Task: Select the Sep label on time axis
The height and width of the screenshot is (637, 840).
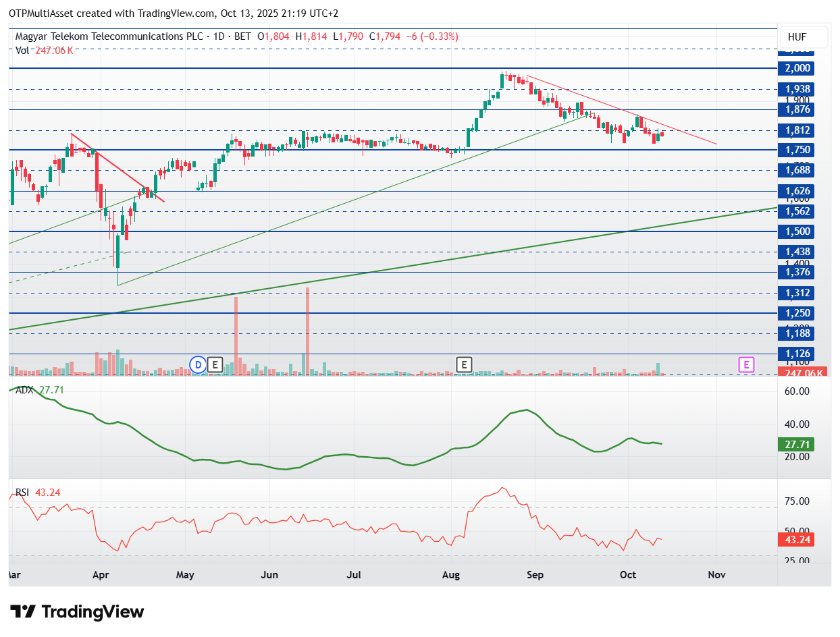Action: pyautogui.click(x=534, y=575)
